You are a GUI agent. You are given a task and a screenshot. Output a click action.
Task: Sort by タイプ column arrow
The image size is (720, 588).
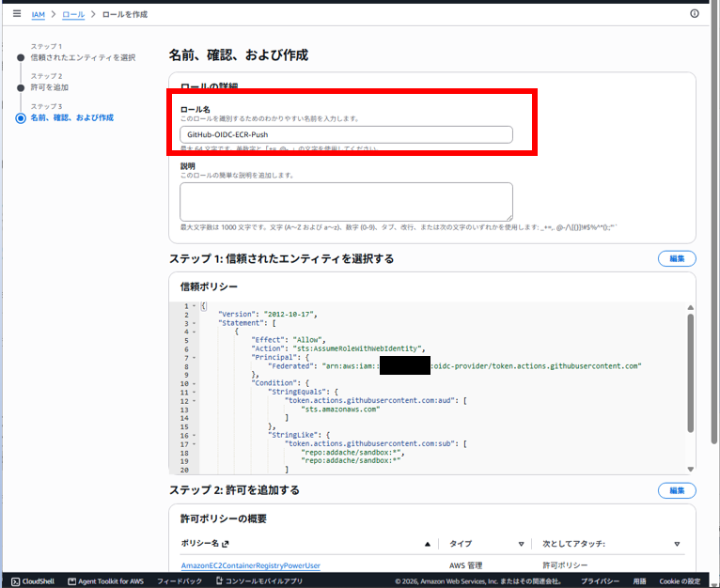521,544
